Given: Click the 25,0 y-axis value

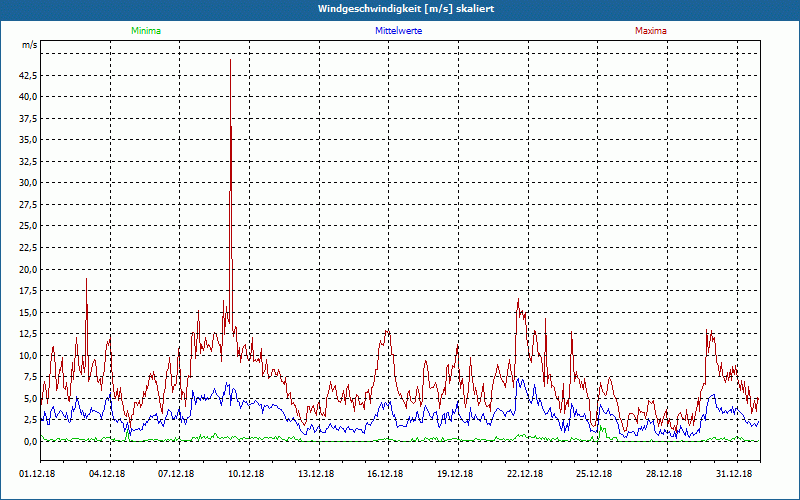Looking at the screenshot, I should coord(28,227).
